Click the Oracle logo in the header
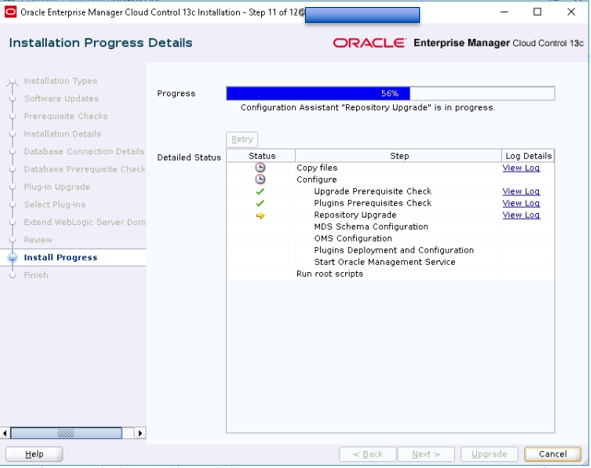591x468 pixels. pos(369,43)
